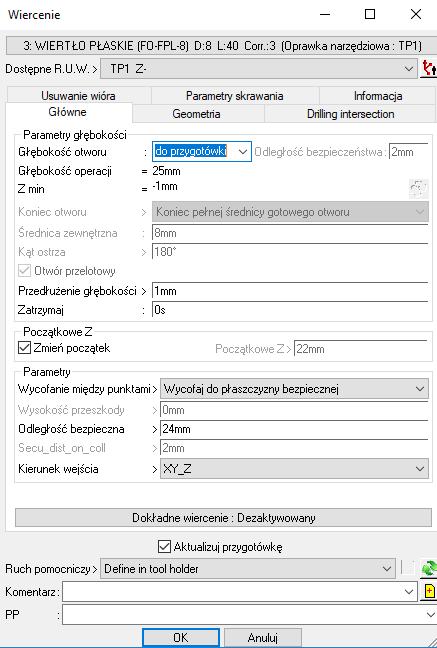Click the green refresh icon near Ruch pomocniczy
437x648 pixels.
[x=429, y=569]
